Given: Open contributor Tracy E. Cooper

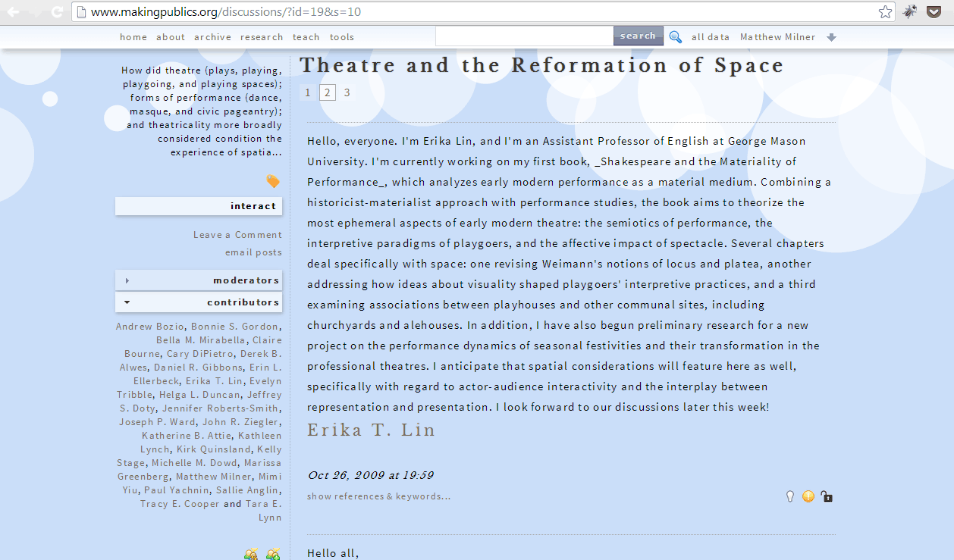Looking at the screenshot, I should pyautogui.click(x=180, y=504).
